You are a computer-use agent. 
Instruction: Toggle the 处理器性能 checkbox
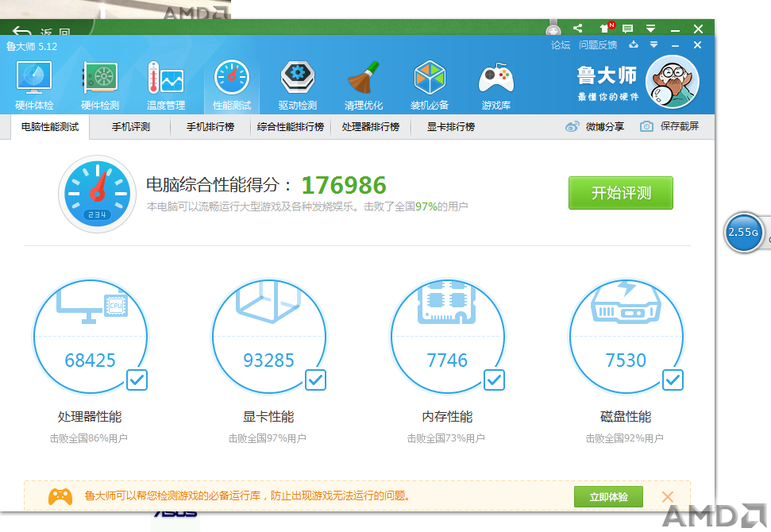click(137, 380)
